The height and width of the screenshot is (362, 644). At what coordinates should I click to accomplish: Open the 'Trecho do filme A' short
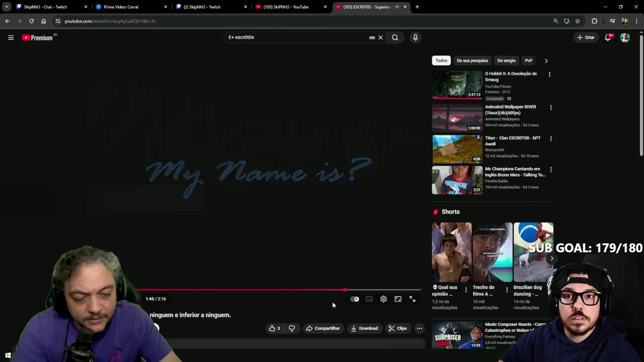(492, 252)
